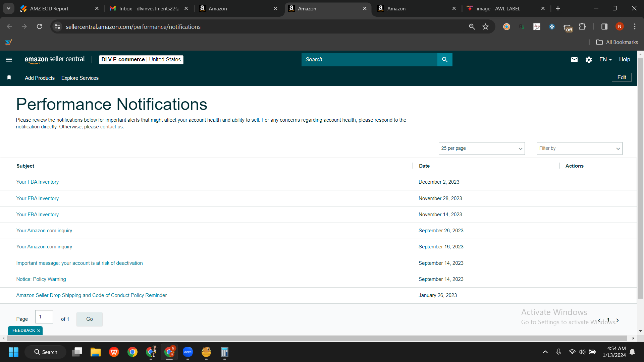Open the November 28, 2023 FBA Inventory notification
The image size is (644, 362).
pos(38,198)
